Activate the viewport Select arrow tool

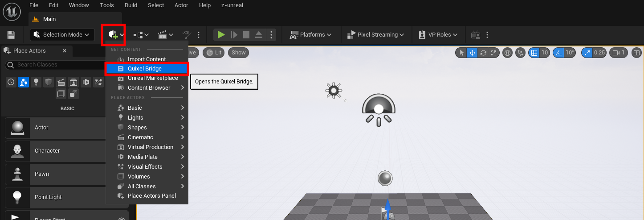(461, 53)
